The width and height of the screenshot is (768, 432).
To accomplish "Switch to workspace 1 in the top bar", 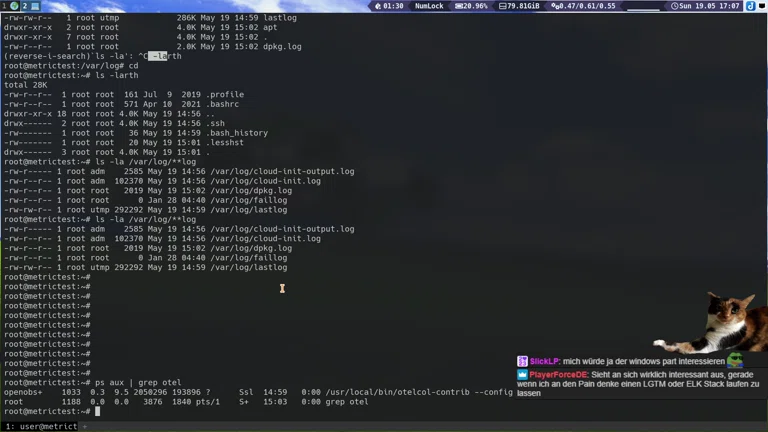I will tap(5, 6).
